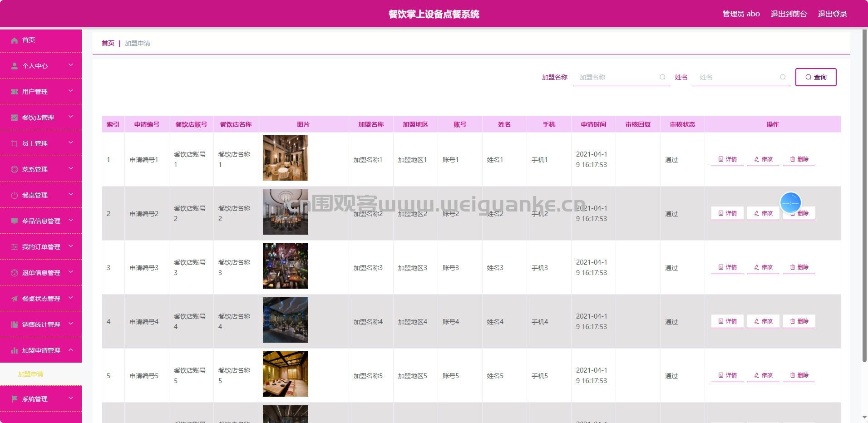The height and width of the screenshot is (423, 868).
Task: Click the restaurant image in row 5
Action: pyautogui.click(x=286, y=374)
